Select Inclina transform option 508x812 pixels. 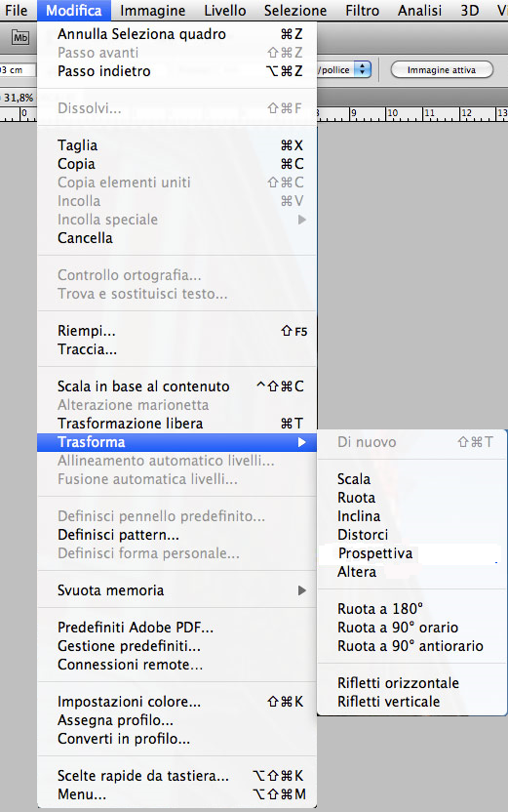point(411,516)
